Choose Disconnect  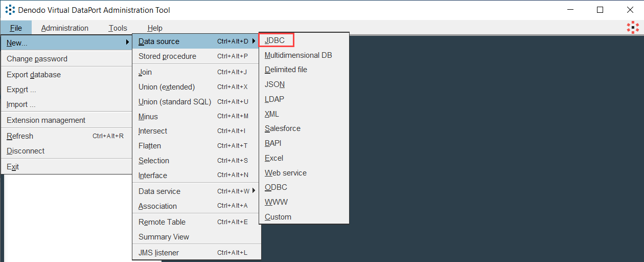[x=66, y=151]
